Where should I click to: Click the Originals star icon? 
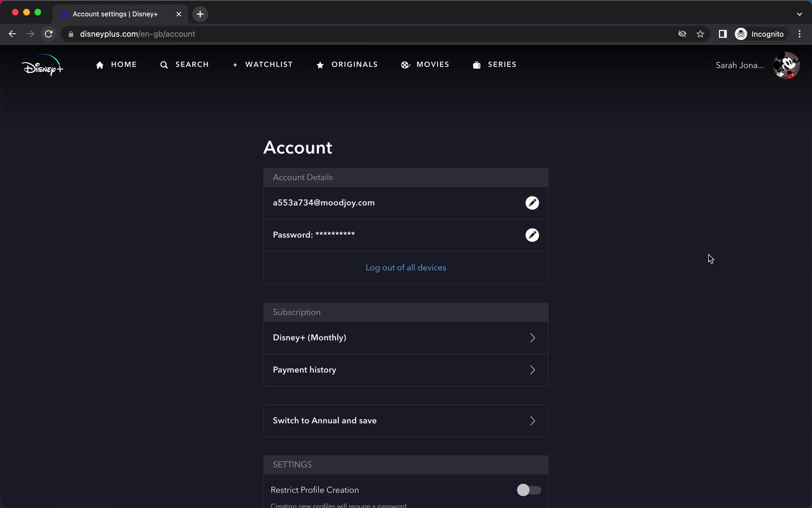[x=320, y=64]
